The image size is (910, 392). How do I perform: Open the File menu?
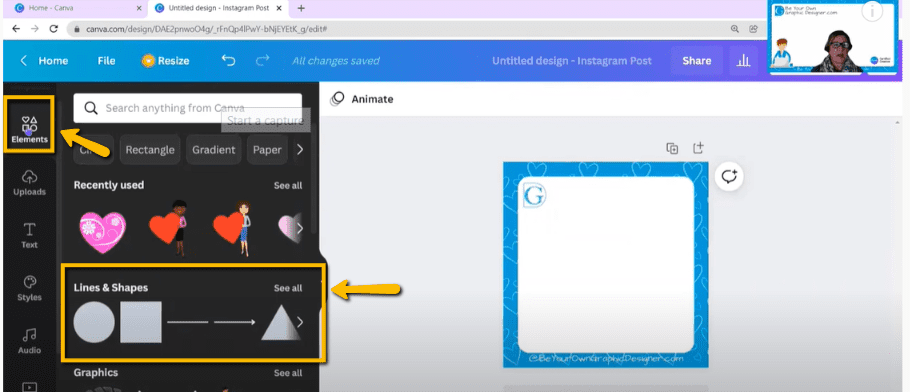[x=106, y=61]
